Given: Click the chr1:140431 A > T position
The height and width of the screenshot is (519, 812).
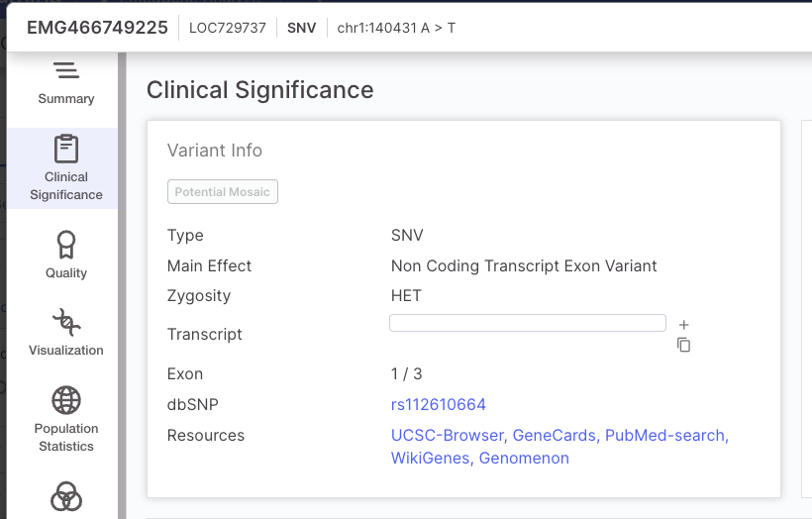Looking at the screenshot, I should 396,28.
